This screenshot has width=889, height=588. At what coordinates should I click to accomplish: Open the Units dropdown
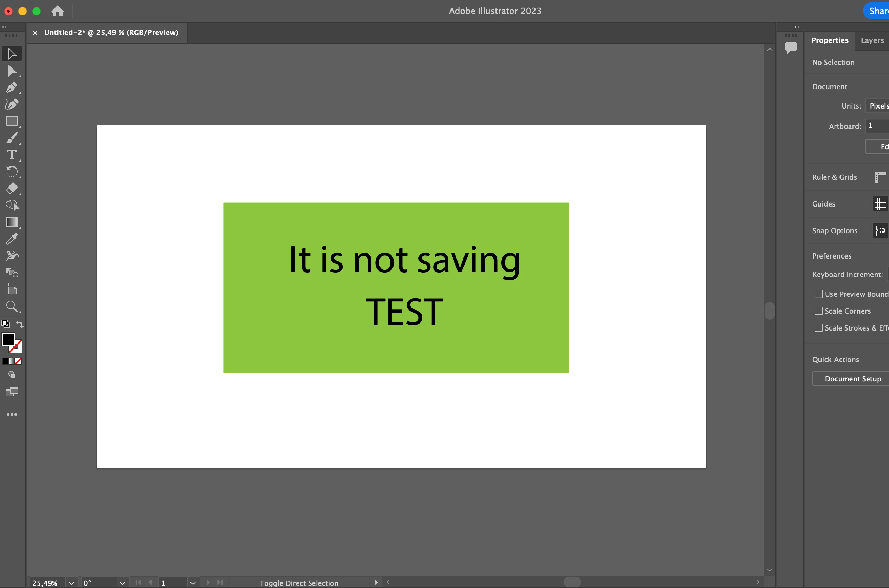pos(878,106)
